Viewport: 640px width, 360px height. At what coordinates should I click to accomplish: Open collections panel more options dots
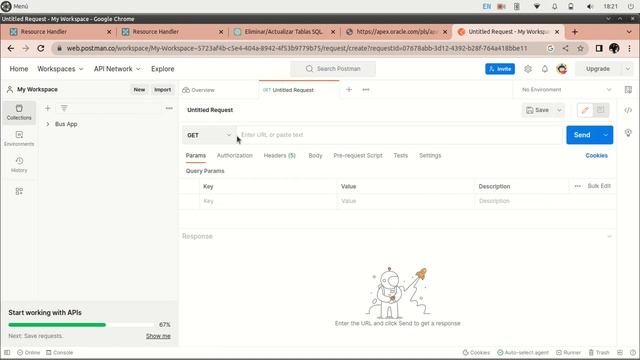169,108
